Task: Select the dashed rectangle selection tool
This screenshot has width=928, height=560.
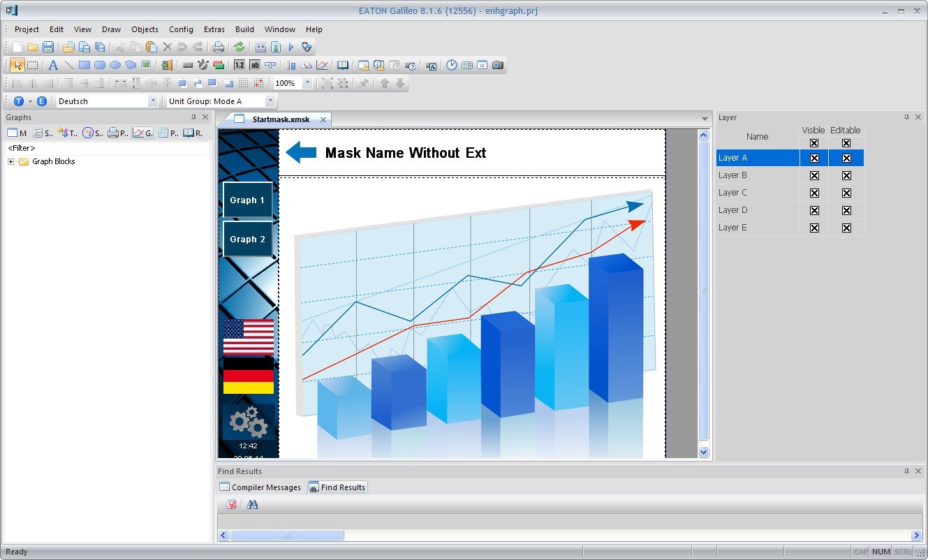Action: click(32, 65)
